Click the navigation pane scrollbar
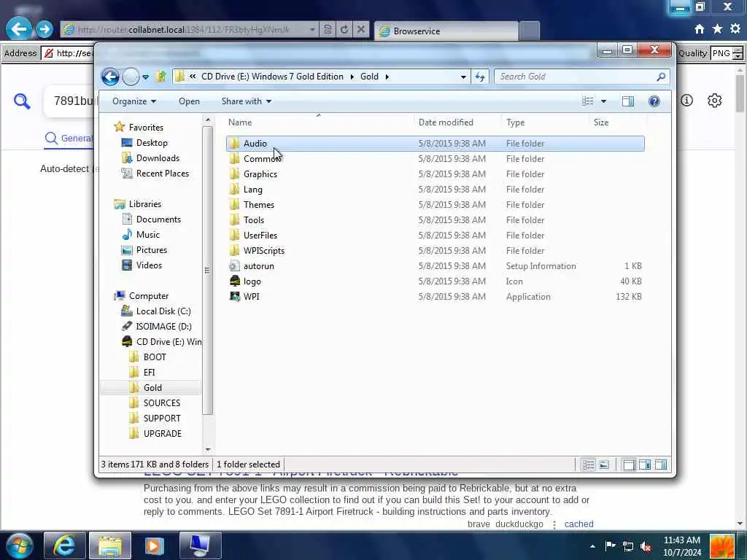This screenshot has height=560, width=747. [207, 270]
